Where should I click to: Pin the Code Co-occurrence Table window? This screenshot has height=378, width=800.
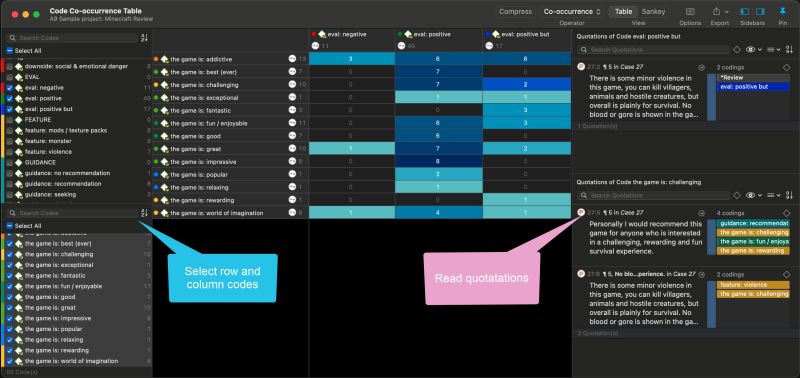point(782,11)
